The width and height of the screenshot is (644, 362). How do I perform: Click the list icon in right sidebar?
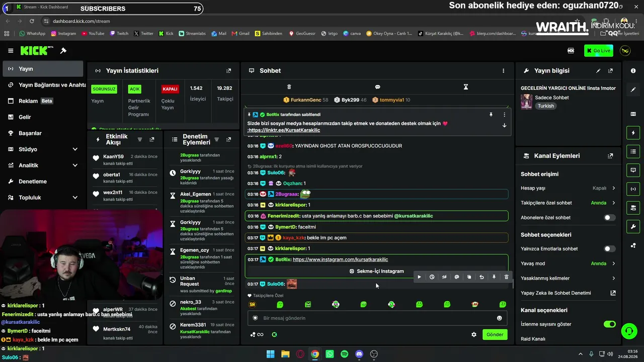coord(633,151)
